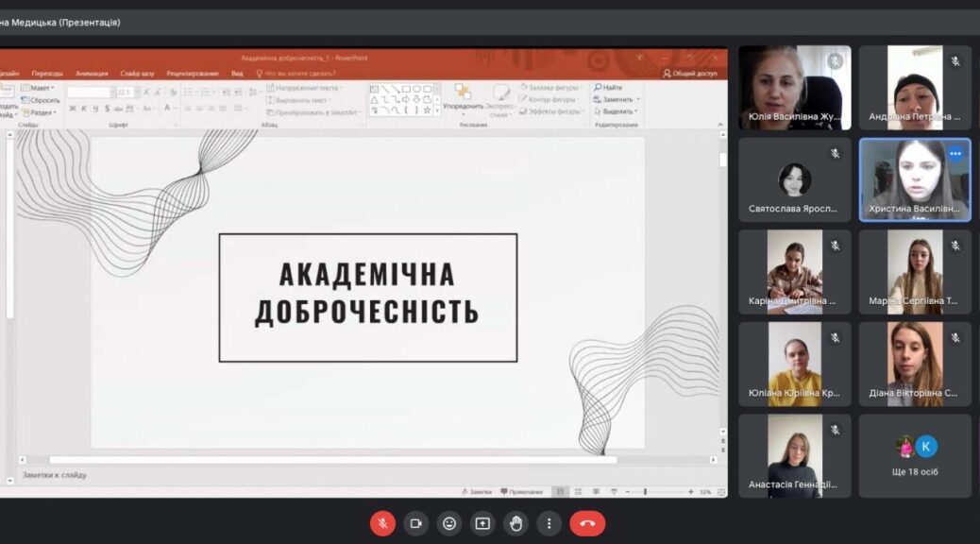Open the Рецензирование ribbon tab
Screen dimensions: 980x544
click(x=193, y=73)
